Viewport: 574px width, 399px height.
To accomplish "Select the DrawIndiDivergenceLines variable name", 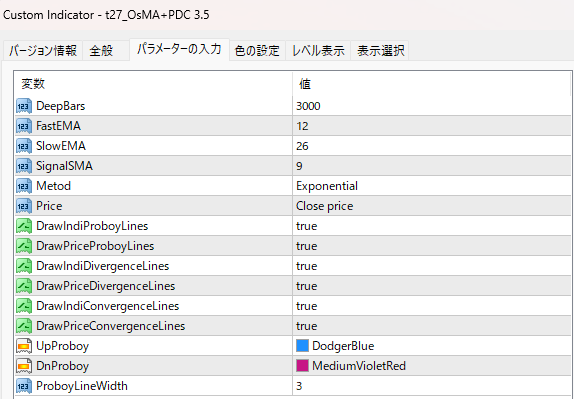I will click(102, 266).
